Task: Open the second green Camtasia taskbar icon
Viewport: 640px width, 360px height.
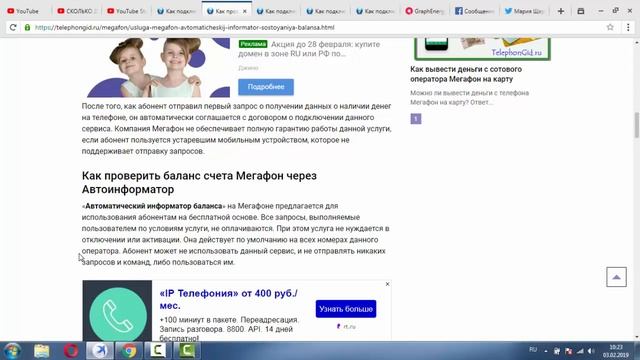Action: 187,351
